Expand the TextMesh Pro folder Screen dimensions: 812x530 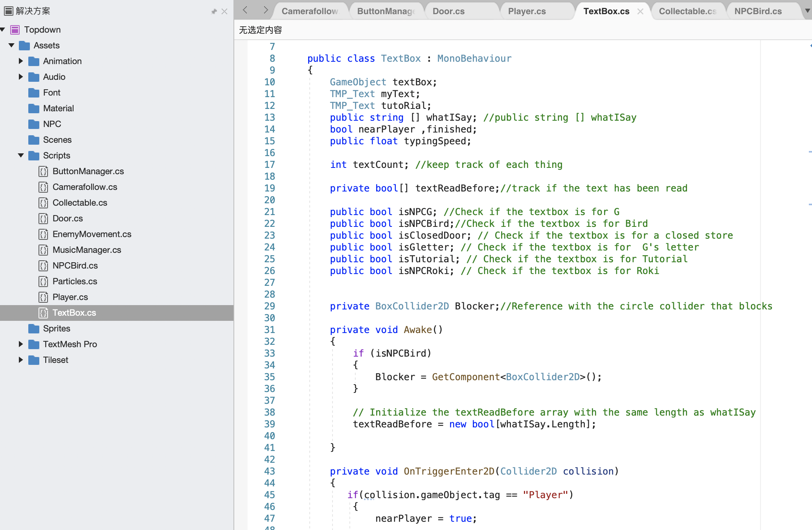[21, 344]
